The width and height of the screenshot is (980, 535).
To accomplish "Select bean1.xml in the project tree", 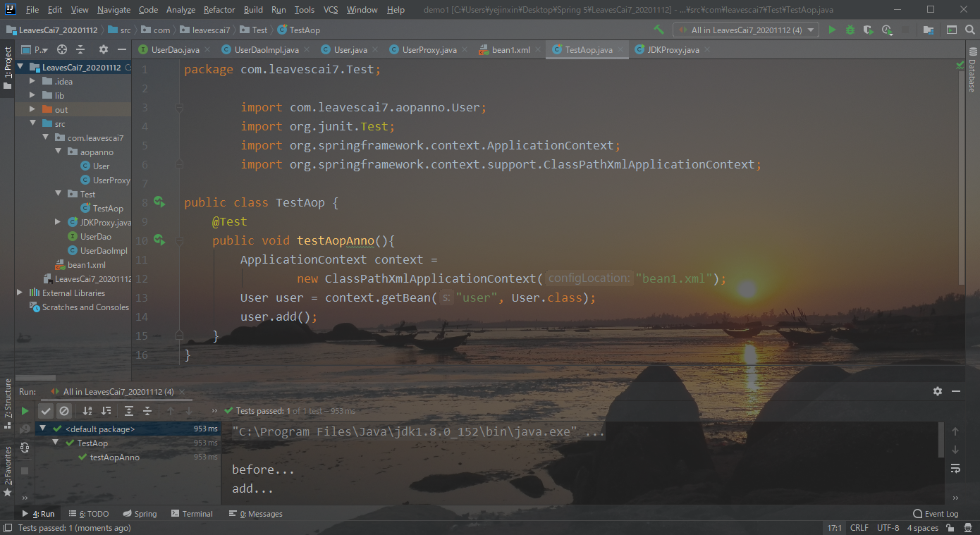I will tap(87, 264).
